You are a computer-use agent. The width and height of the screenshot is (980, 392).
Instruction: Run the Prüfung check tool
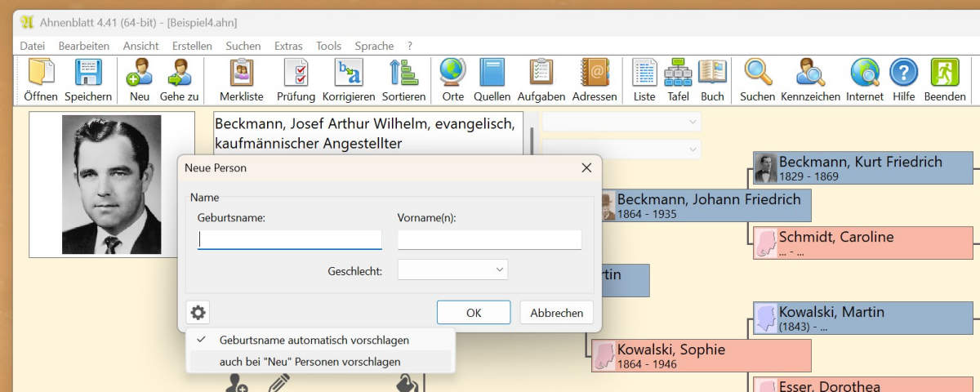pos(296,73)
